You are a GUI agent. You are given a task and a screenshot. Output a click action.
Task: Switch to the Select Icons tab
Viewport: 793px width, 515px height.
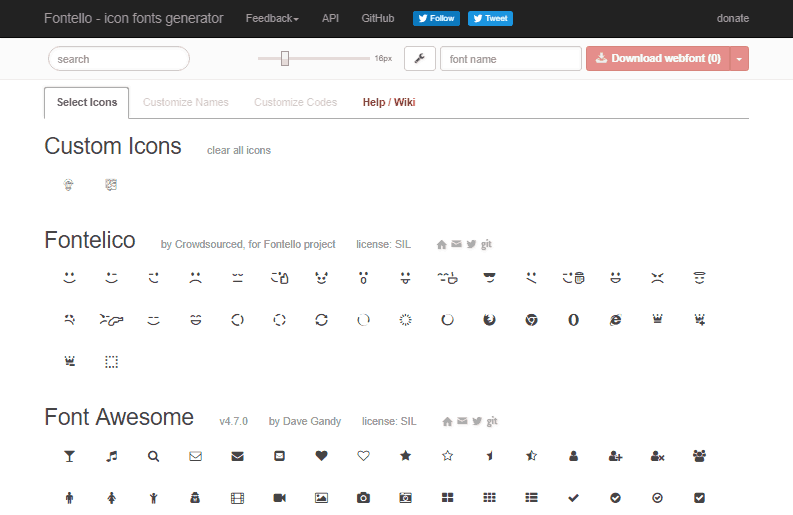(86, 102)
